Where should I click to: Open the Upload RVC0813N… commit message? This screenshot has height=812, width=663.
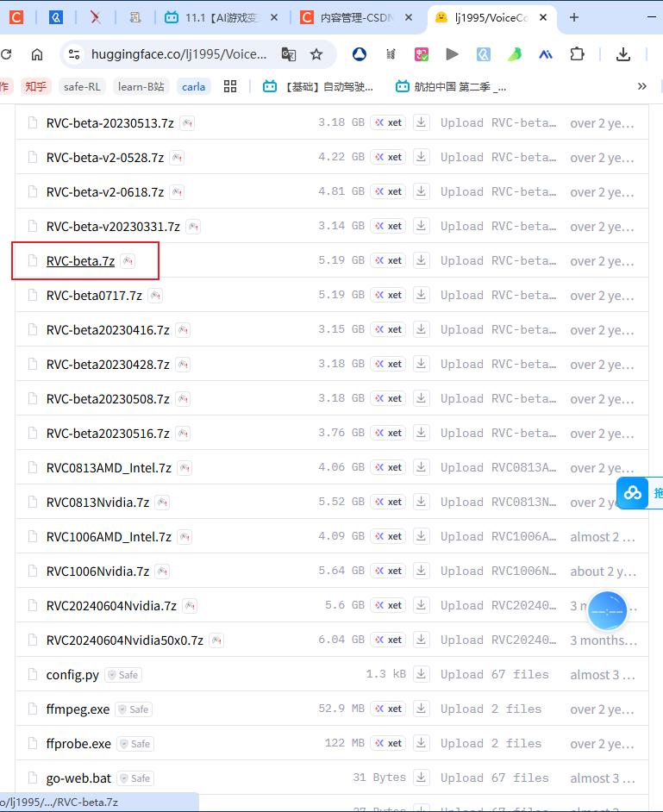coord(498,502)
